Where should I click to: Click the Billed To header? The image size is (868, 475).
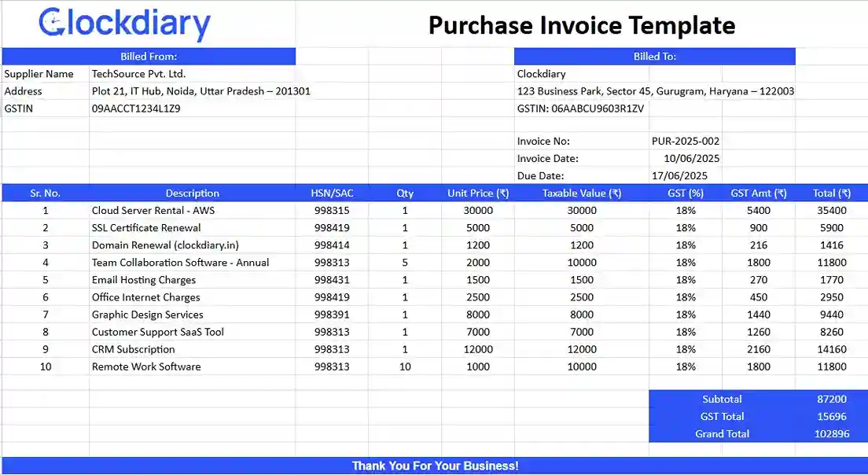(x=654, y=57)
